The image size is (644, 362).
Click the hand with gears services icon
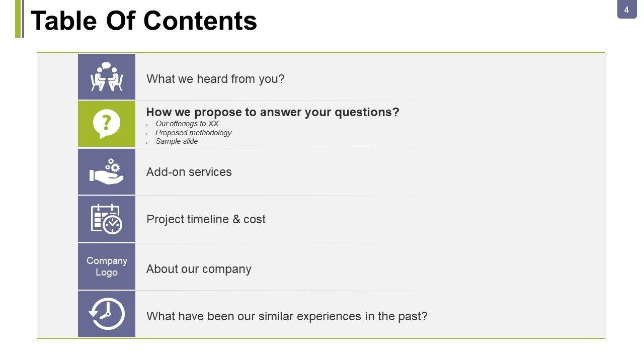pyautogui.click(x=107, y=172)
